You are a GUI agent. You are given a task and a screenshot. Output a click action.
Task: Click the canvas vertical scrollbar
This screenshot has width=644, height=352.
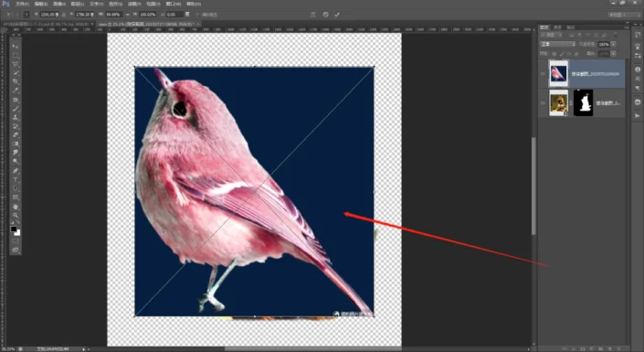pyautogui.click(x=534, y=186)
